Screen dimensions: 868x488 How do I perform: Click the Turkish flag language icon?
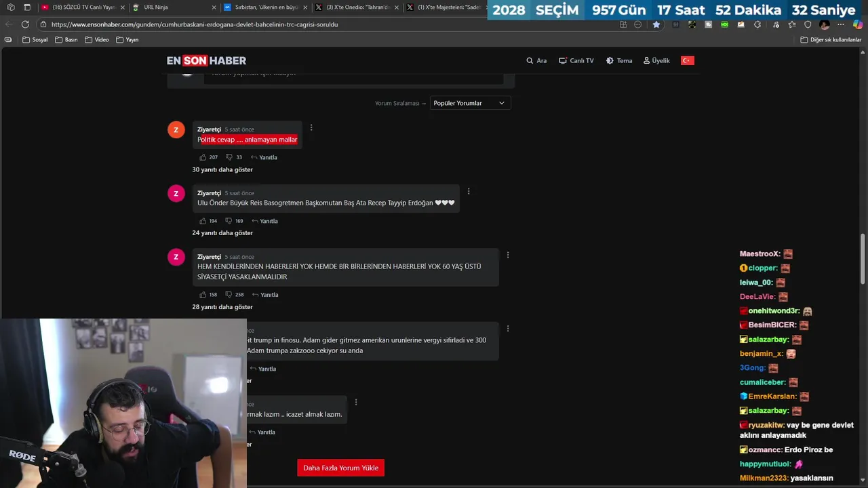(x=688, y=60)
